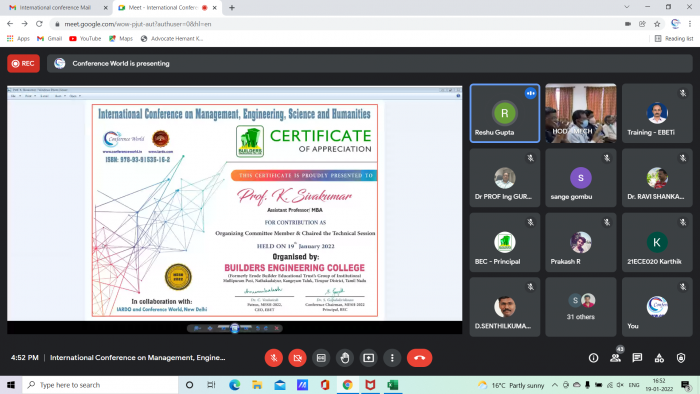Leave the call with red hangup button
This screenshot has width=700, height=394.
pos(419,358)
